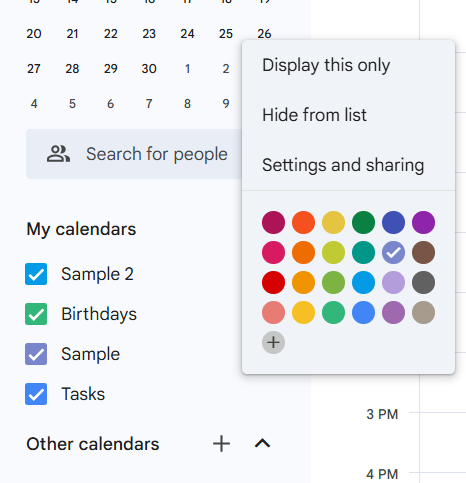Select the bright red color swatch
Image resolution: width=466 pixels, height=483 pixels.
tap(273, 282)
